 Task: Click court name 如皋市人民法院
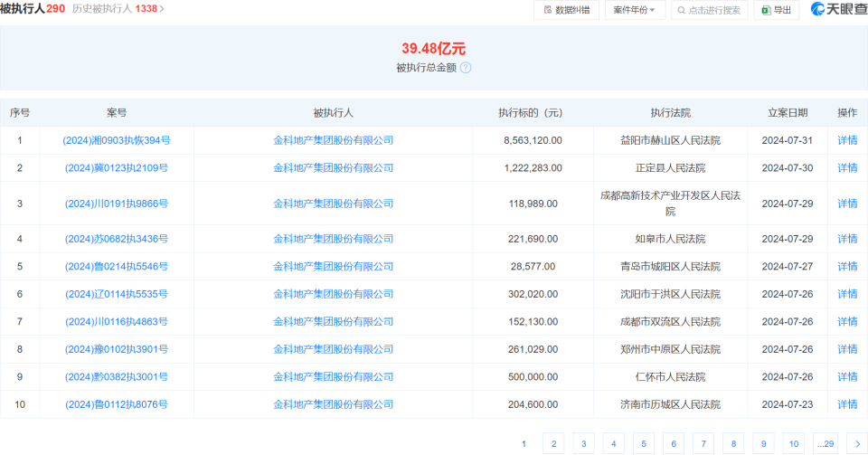(670, 239)
